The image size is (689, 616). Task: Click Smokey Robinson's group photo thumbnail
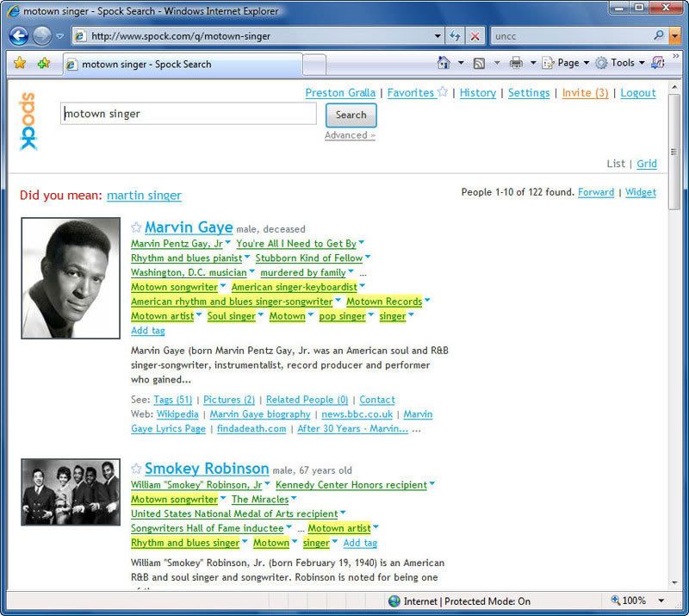tap(71, 492)
